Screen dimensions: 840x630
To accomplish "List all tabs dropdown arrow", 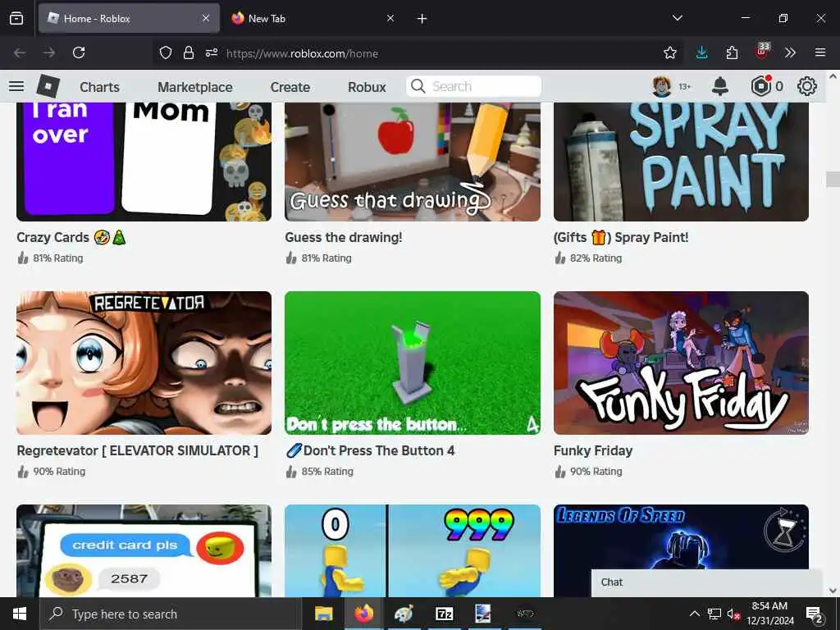I will (677, 18).
